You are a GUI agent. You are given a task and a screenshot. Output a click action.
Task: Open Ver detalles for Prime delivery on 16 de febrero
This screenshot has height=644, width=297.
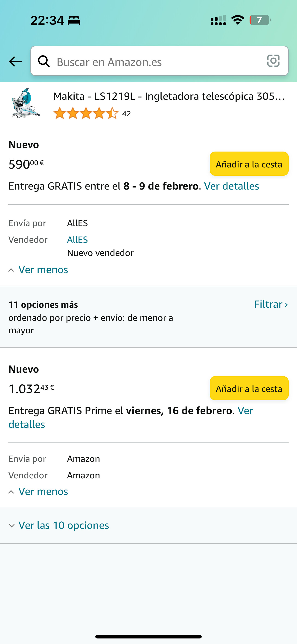coord(26,424)
